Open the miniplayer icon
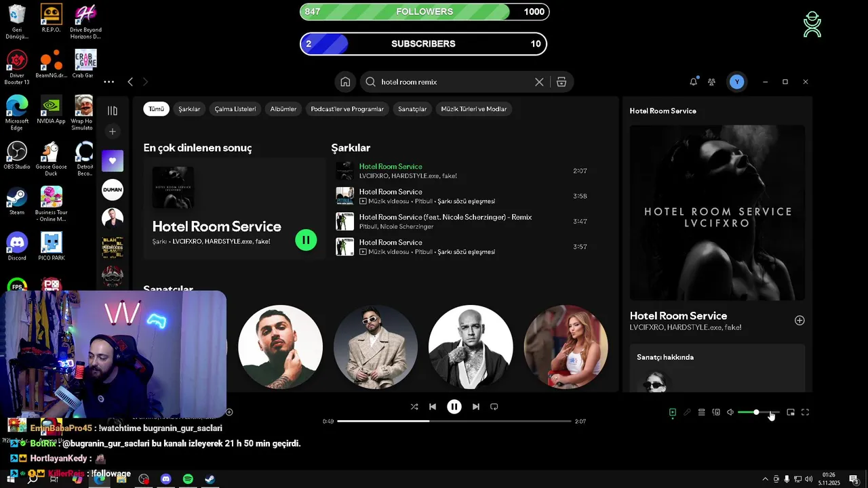Viewport: 868px width, 488px height. click(791, 412)
